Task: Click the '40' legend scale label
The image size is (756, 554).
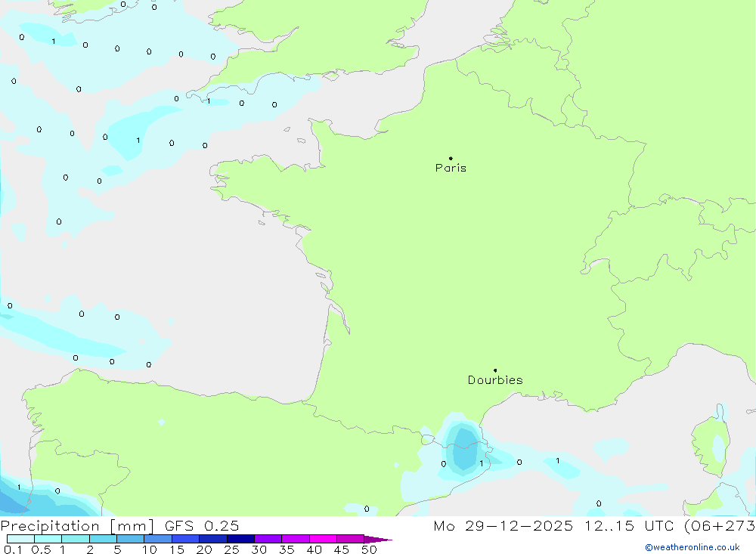Action: pos(314,549)
